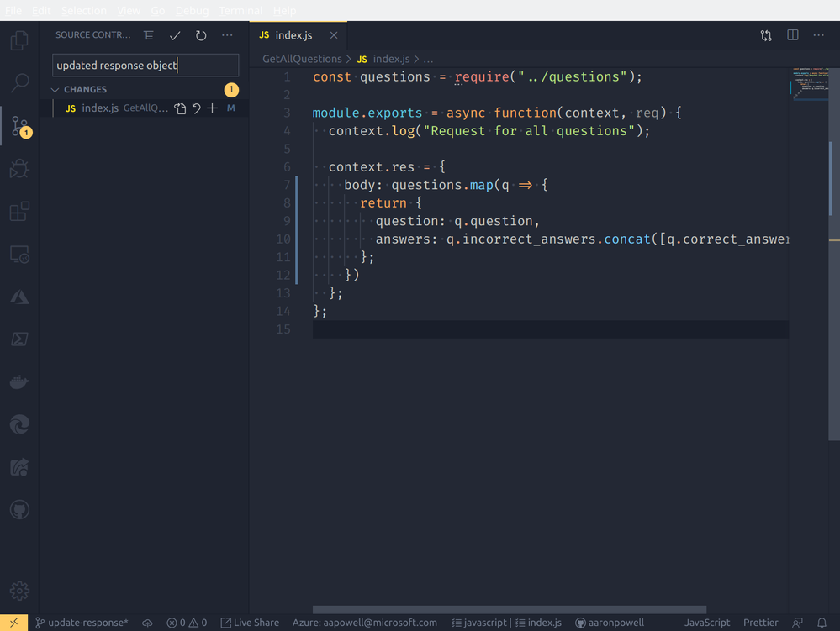Open the GitHub view in activity bar
Image resolution: width=840 pixels, height=631 pixels.
click(x=19, y=509)
